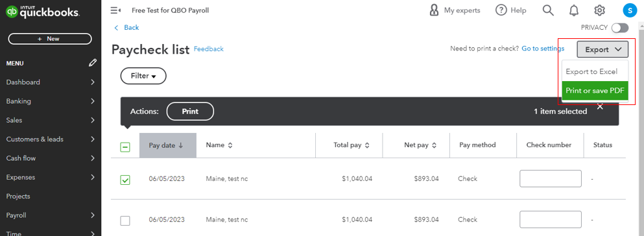The width and height of the screenshot is (644, 236).
Task: Select Export to Excel option
Action: 595,71
